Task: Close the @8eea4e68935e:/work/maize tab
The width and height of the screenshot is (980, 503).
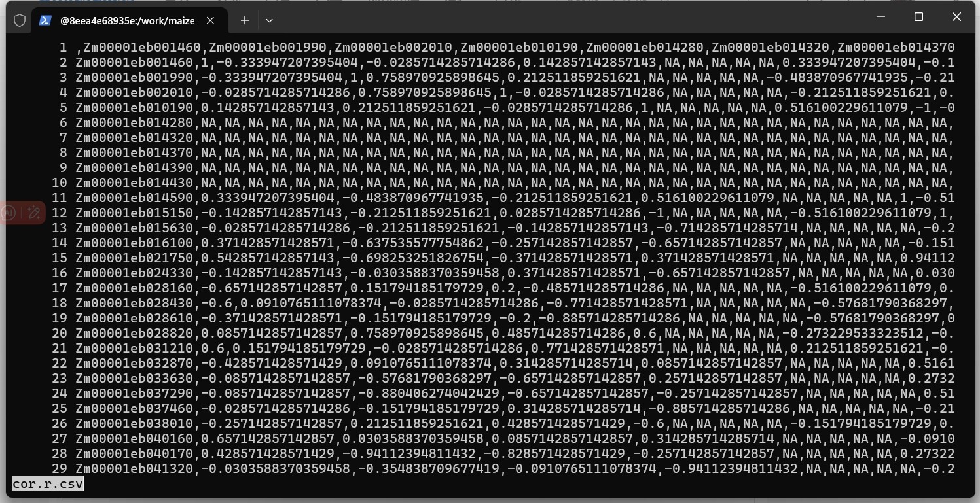Action: (x=210, y=20)
